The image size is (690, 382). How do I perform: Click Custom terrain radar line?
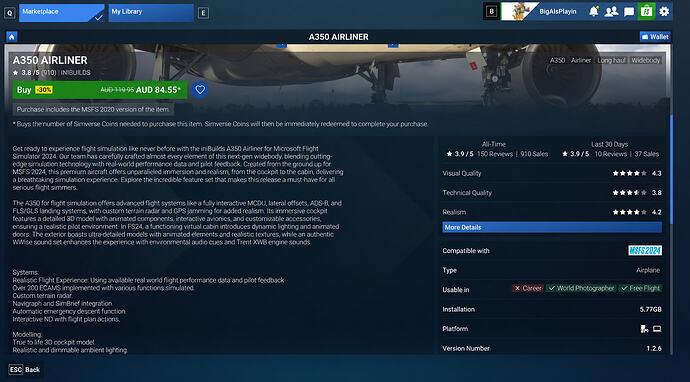click(42, 296)
